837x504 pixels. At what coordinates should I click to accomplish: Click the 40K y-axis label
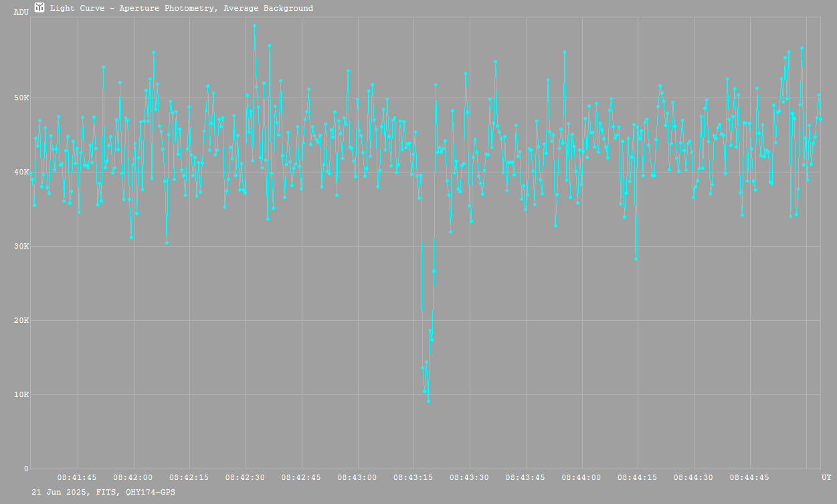(x=22, y=172)
